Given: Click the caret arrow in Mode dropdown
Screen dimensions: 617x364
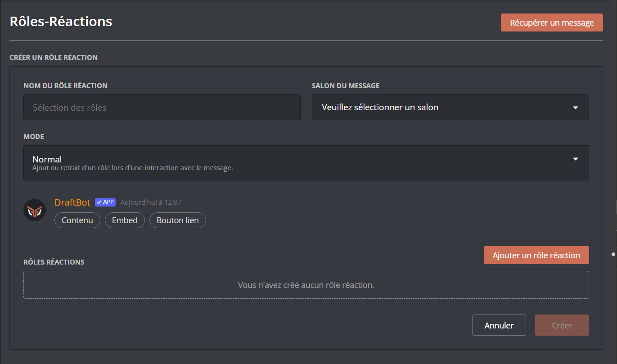Looking at the screenshot, I should [575, 159].
